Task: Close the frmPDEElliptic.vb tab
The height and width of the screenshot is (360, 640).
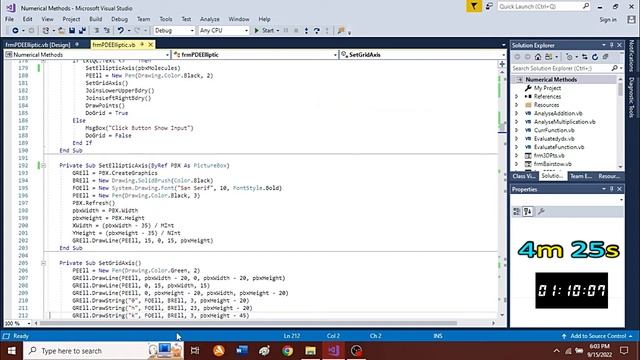Action: 151,44
